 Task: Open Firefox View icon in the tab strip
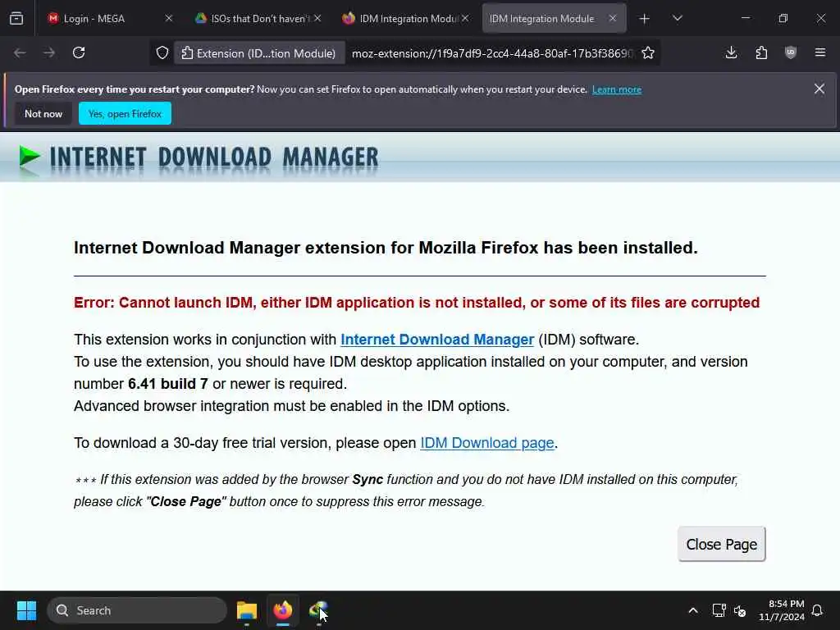click(16, 18)
